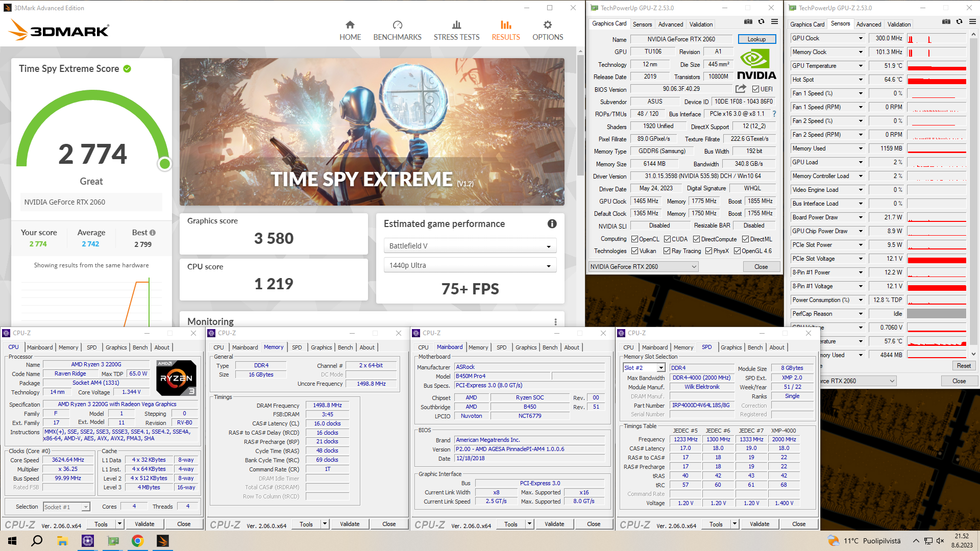Viewport: 980px width, 551px height.
Task: Switch to Validation tab in GPU-Z Graphics Card window
Action: point(701,24)
